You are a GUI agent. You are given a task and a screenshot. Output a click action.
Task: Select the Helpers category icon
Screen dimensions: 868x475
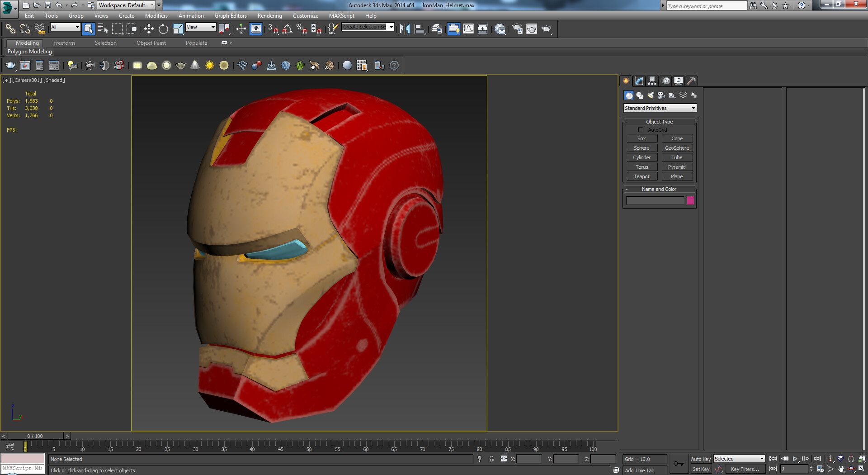[672, 95]
